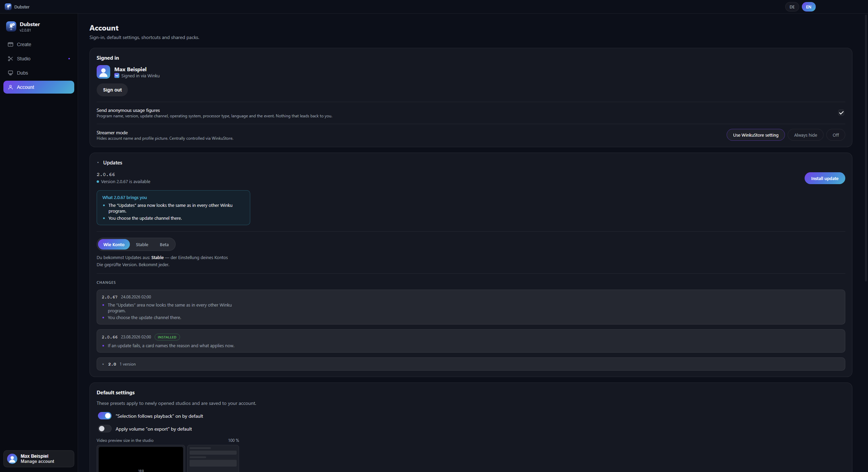Click the Dubster logo in sidebar header

pyautogui.click(x=11, y=26)
